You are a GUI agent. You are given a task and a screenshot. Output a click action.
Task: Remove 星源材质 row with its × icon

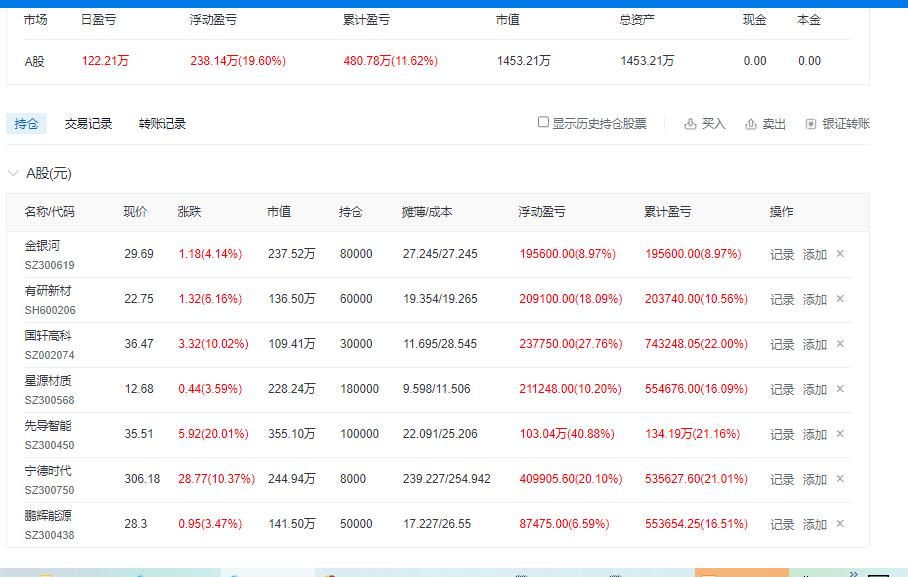(x=840, y=389)
